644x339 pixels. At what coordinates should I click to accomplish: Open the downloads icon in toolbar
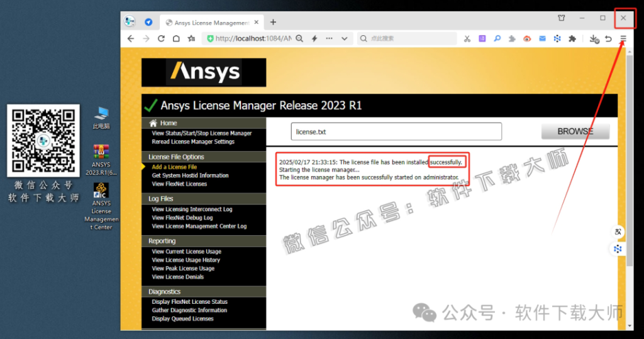coord(594,38)
